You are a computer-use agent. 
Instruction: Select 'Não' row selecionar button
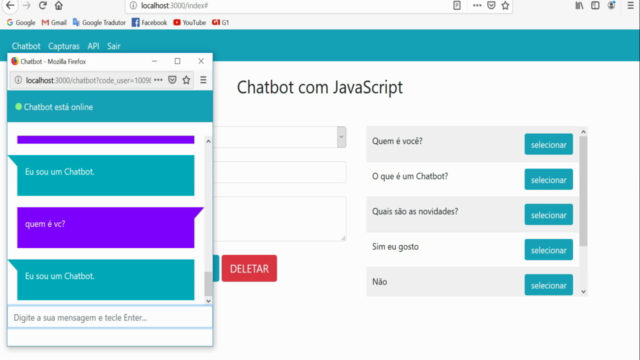(x=549, y=285)
